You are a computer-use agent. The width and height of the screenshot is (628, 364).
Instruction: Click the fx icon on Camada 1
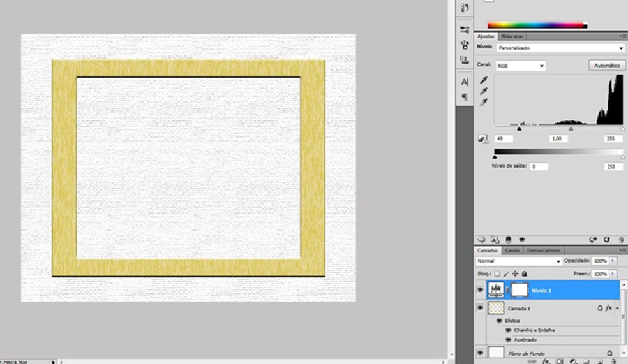[609, 308]
